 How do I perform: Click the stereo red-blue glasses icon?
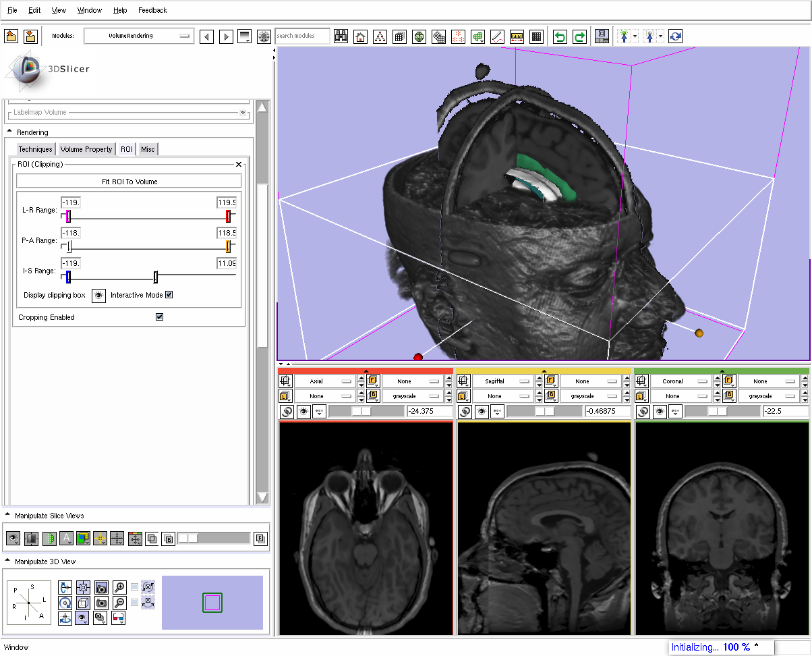click(x=118, y=617)
